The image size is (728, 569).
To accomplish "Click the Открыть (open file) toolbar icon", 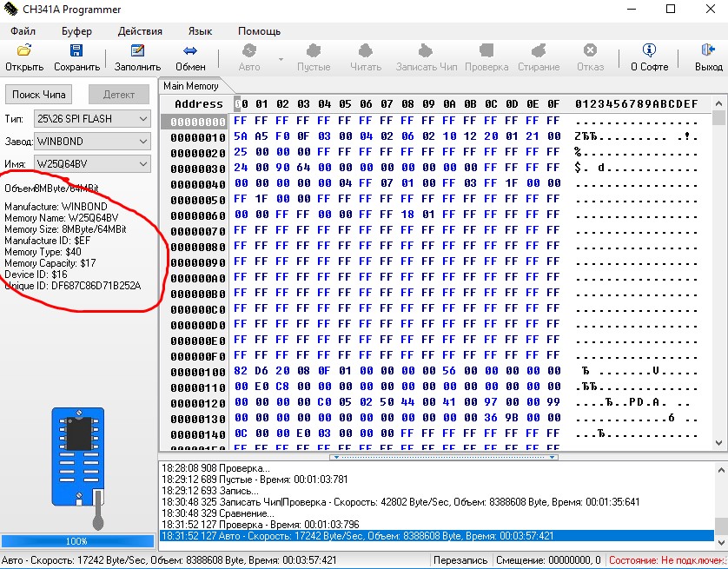I will click(x=24, y=50).
